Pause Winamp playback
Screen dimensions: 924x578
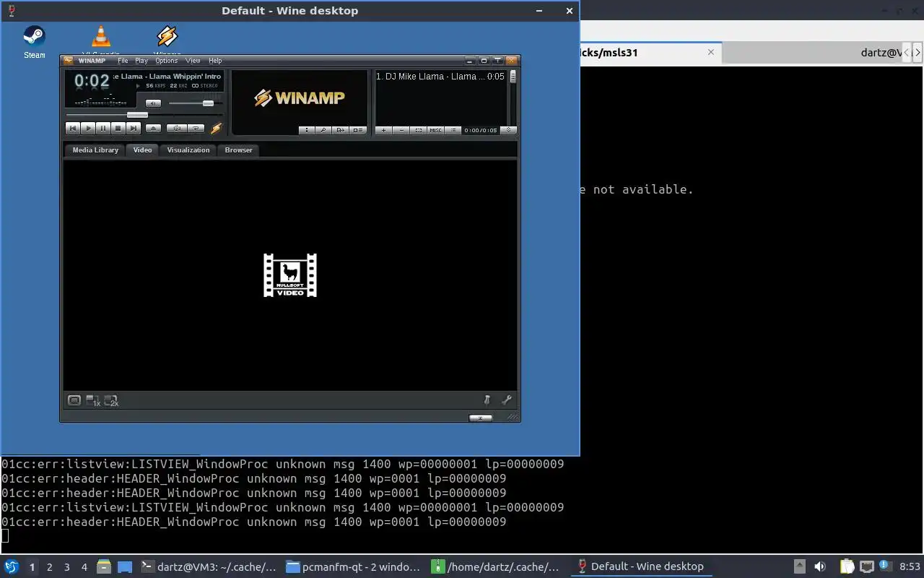click(x=103, y=129)
